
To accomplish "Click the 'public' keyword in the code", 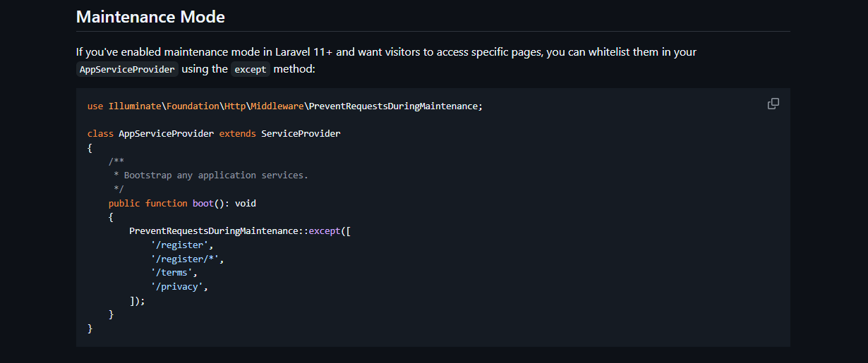I will (x=124, y=203).
